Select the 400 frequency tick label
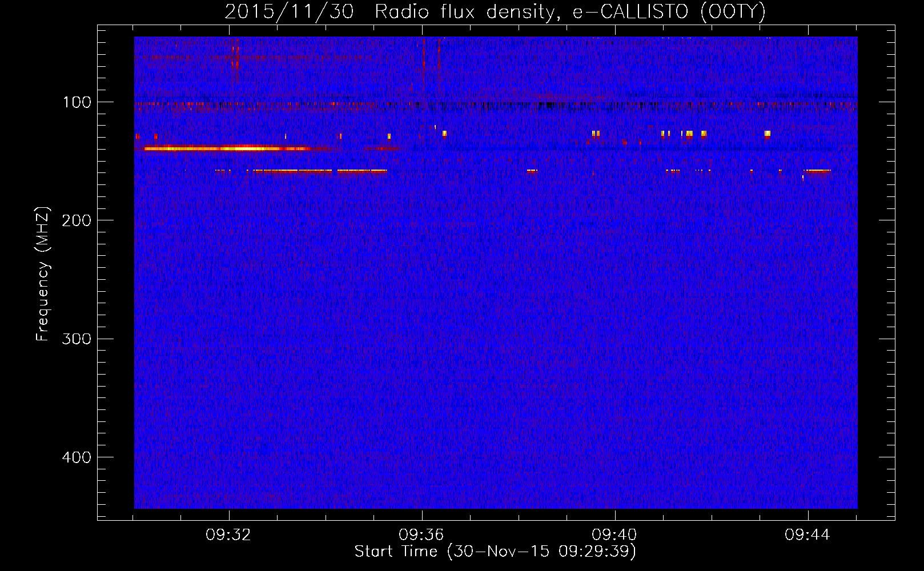The height and width of the screenshot is (571, 924). 77,457
